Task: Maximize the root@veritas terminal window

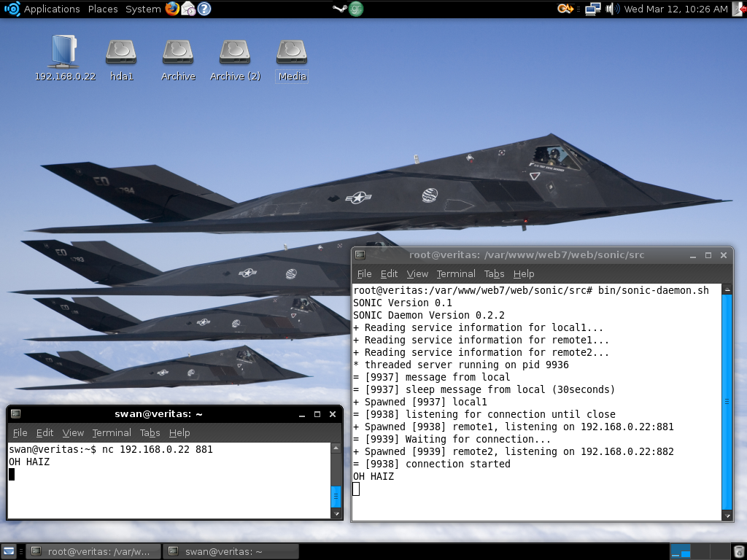Action: 708,255
